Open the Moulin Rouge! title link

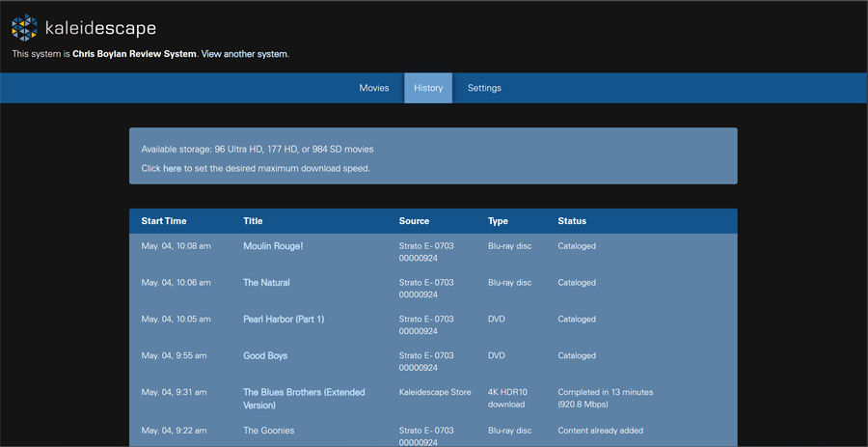pos(273,246)
